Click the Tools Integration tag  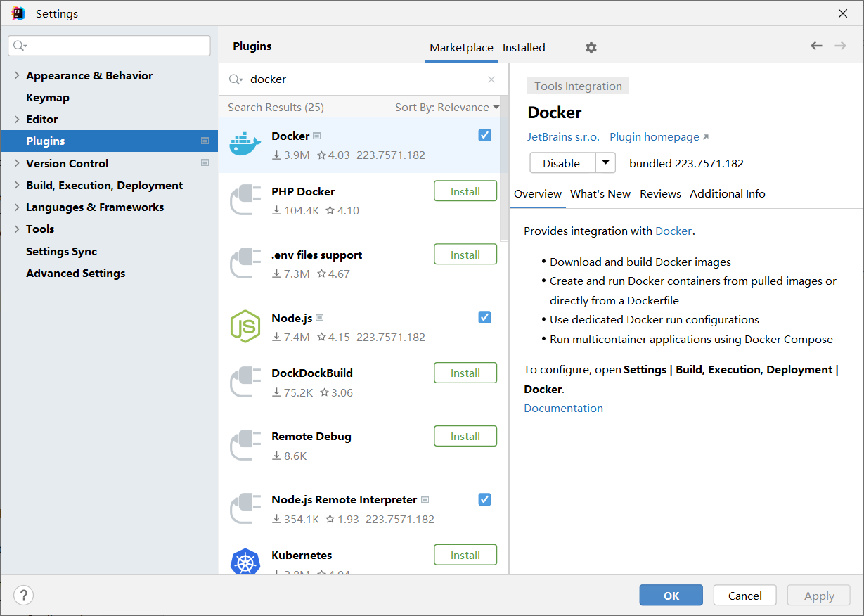(578, 86)
